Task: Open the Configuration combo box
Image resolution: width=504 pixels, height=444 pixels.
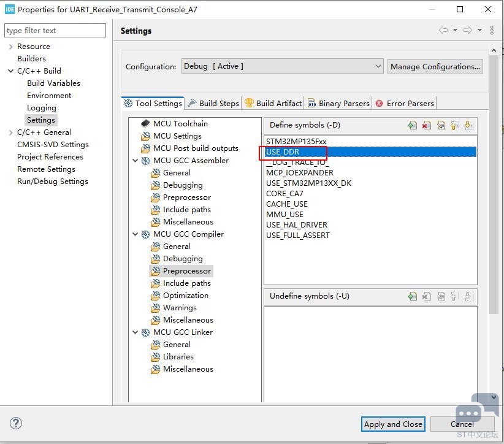Action: point(282,66)
